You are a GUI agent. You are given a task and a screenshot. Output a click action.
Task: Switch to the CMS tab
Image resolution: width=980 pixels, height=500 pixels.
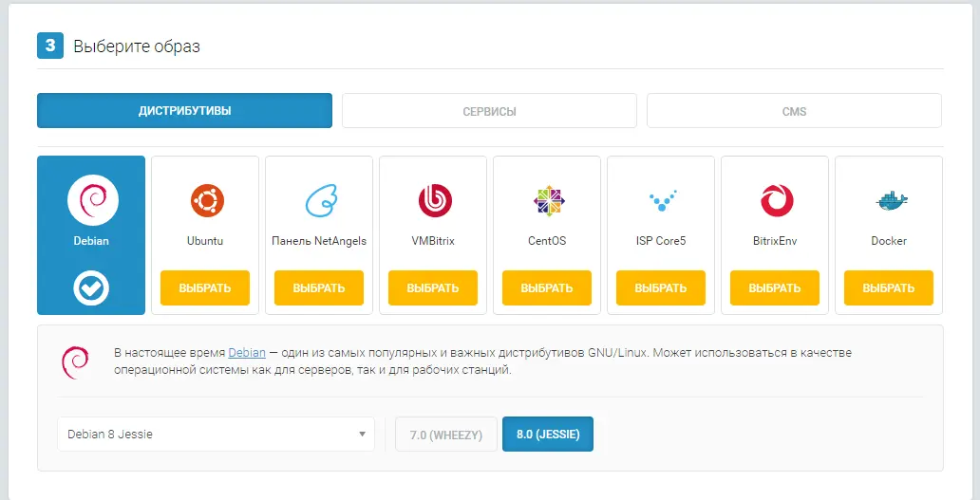tap(795, 110)
